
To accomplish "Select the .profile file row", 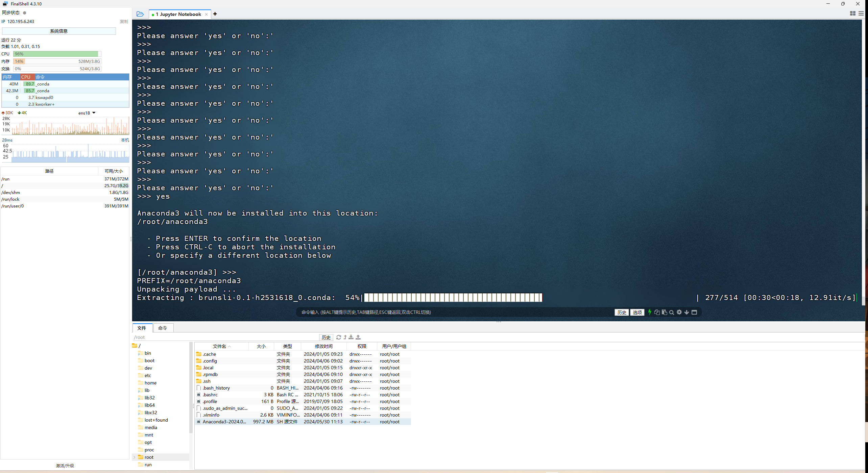I will coord(303,401).
